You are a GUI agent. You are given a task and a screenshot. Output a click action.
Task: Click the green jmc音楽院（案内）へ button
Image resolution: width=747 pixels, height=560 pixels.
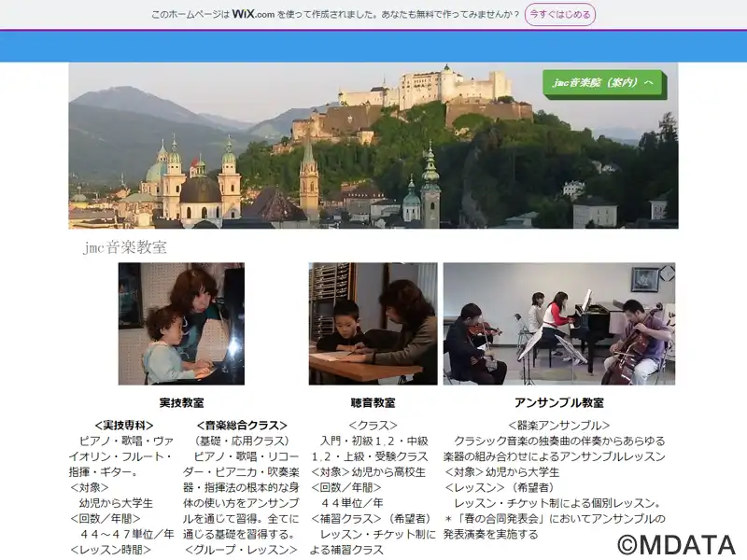click(602, 83)
